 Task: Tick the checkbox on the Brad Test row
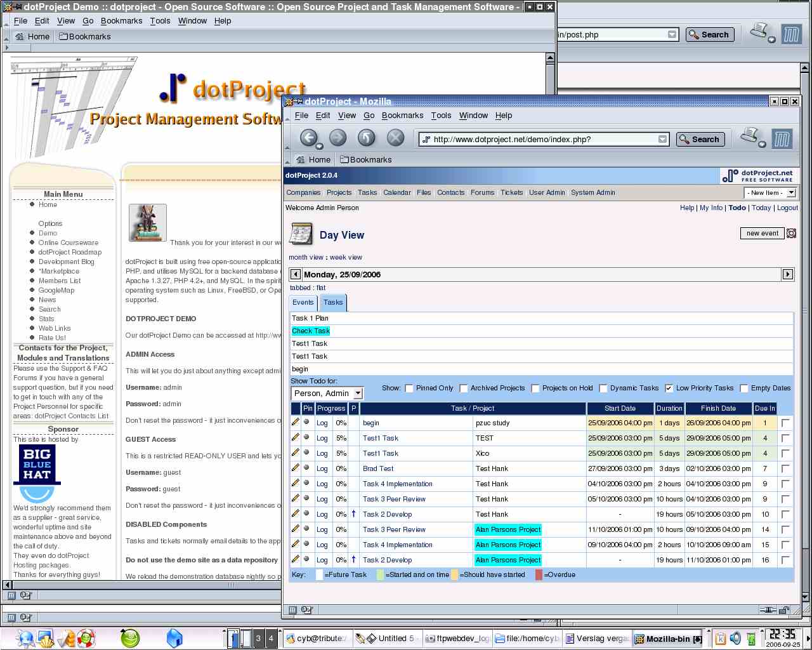pyautogui.click(x=785, y=468)
